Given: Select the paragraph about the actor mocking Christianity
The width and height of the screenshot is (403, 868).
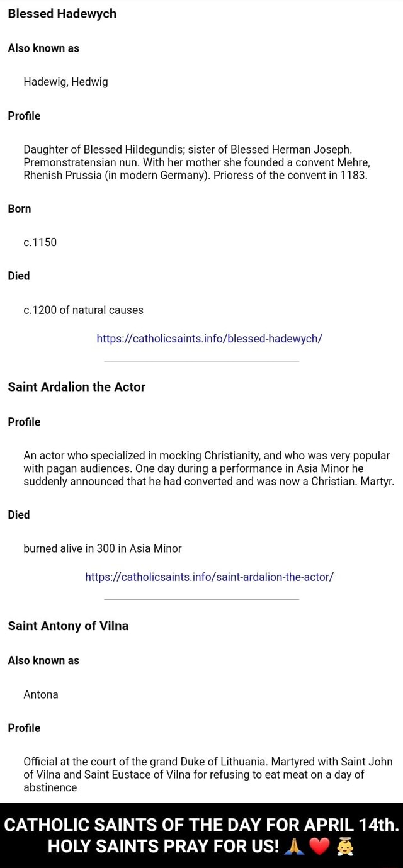Looking at the screenshot, I should click(208, 468).
